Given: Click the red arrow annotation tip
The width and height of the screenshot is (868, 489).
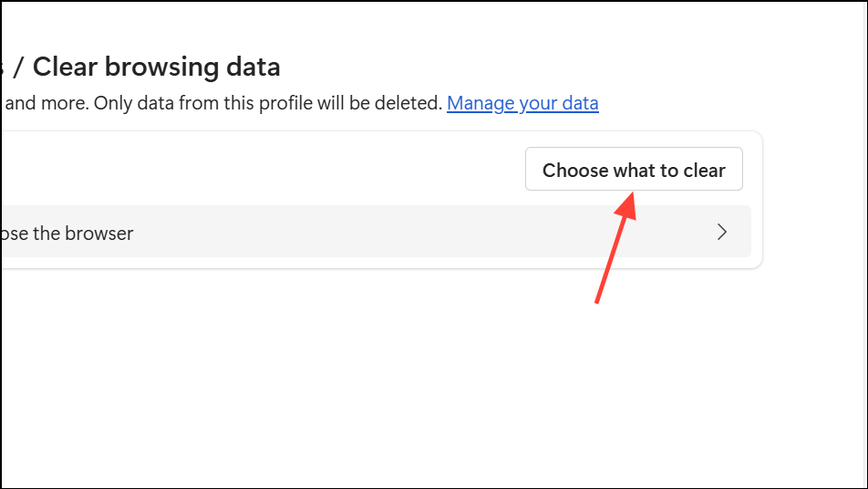Looking at the screenshot, I should pos(628,195).
